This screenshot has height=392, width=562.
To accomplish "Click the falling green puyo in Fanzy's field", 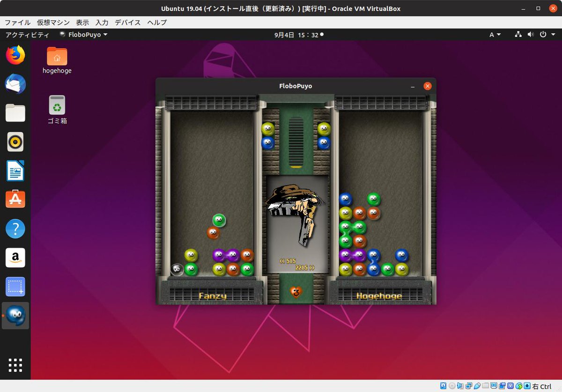I will click(219, 220).
